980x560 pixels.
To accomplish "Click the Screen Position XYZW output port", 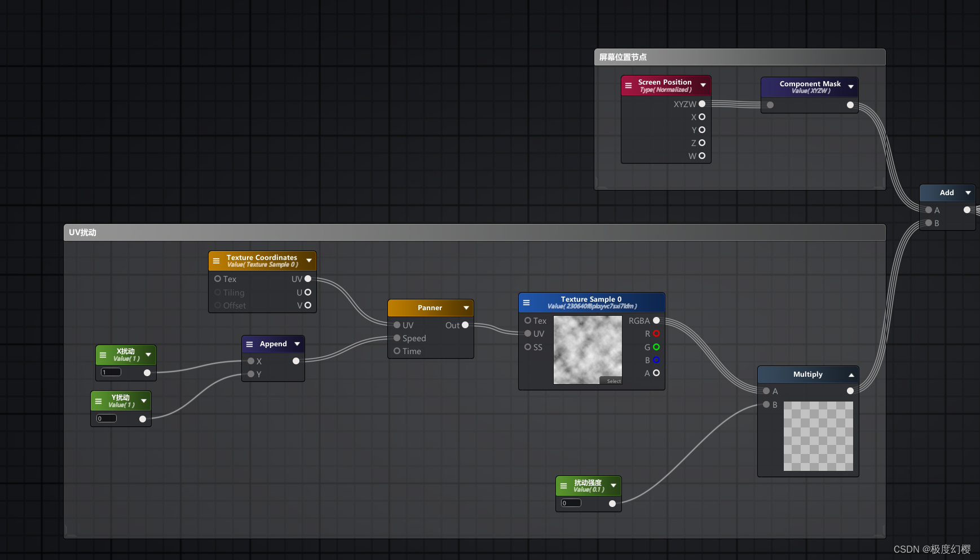I will (x=702, y=104).
